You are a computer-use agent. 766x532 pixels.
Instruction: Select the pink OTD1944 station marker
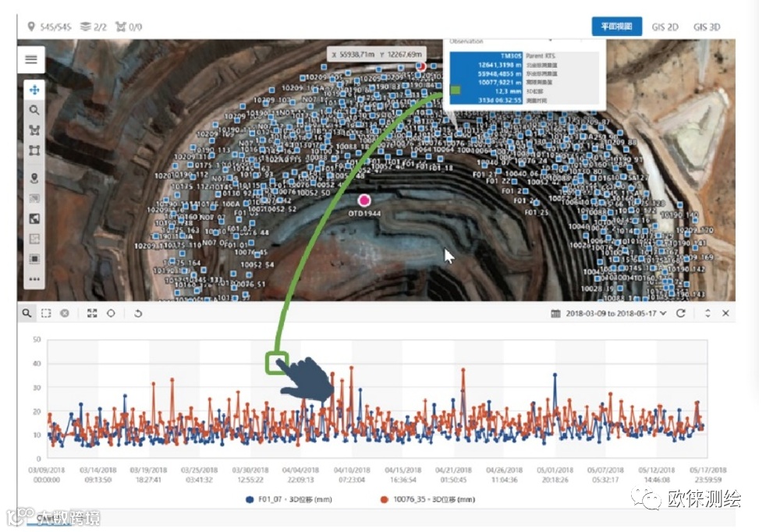point(364,200)
